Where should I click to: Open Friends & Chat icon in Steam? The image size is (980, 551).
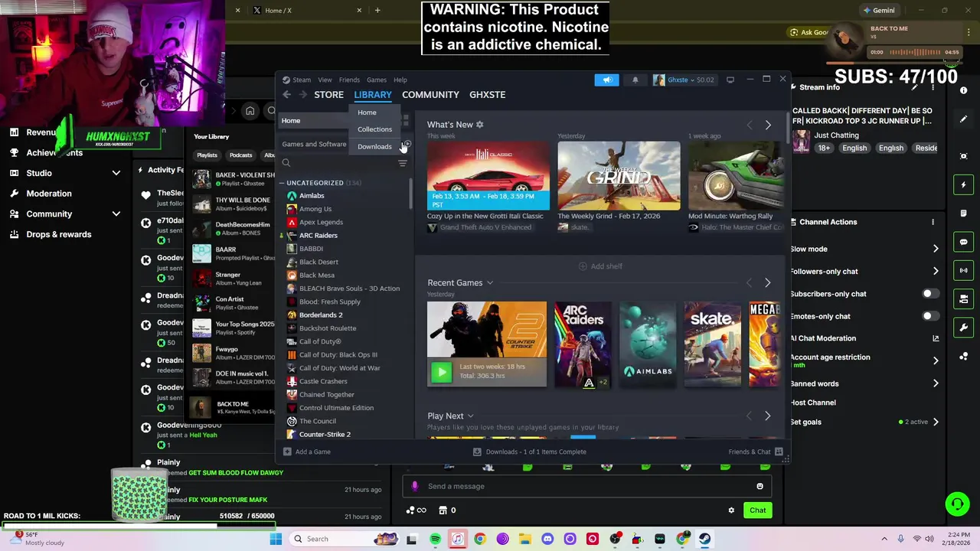tap(779, 452)
